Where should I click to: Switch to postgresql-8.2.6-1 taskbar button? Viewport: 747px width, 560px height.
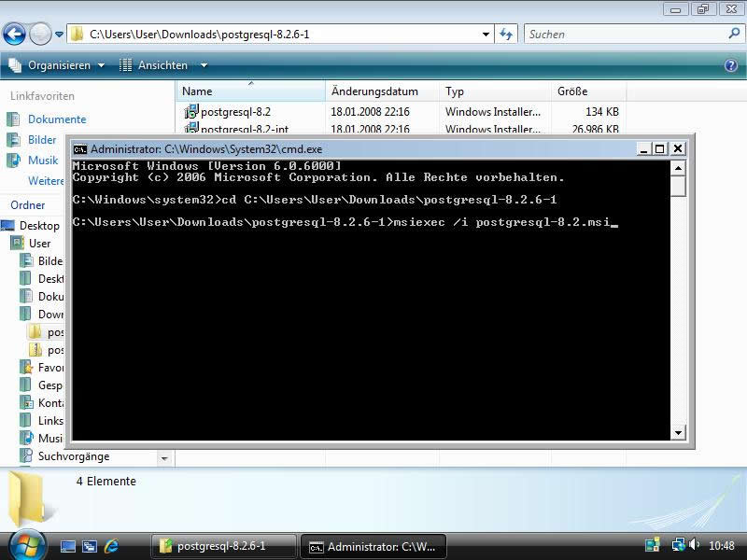pos(223,546)
